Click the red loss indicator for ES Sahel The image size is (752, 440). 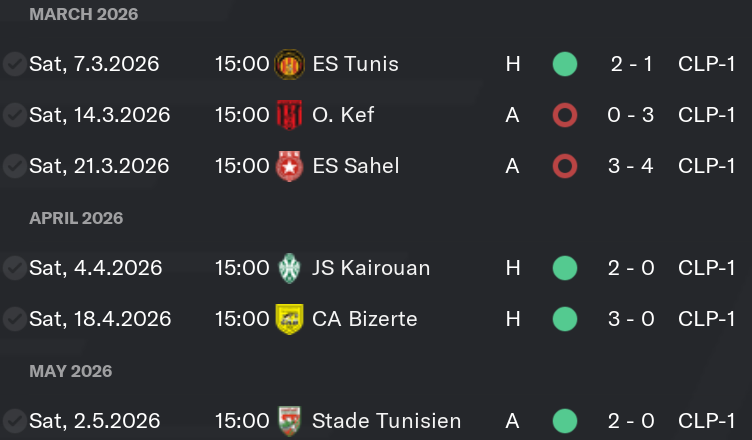click(x=565, y=166)
